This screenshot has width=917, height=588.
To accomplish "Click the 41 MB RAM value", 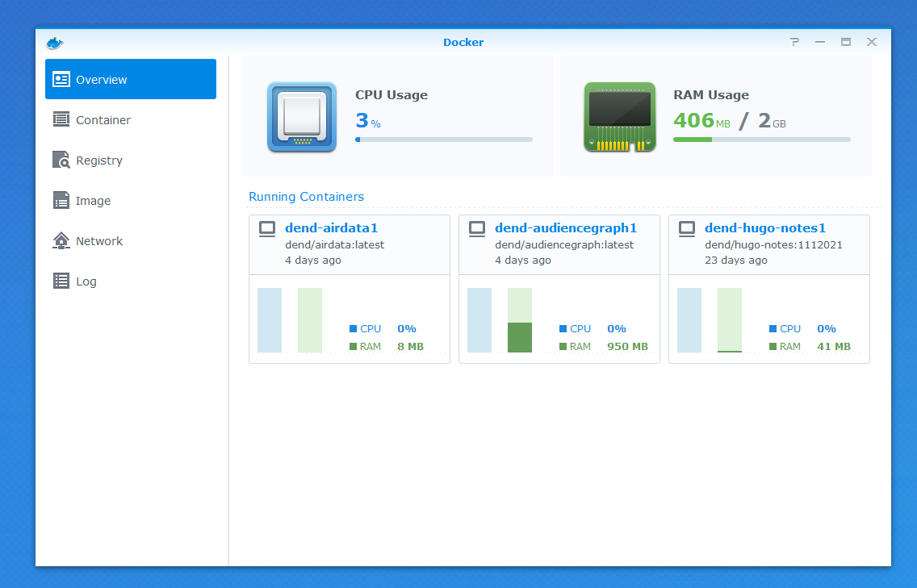I will point(834,347).
